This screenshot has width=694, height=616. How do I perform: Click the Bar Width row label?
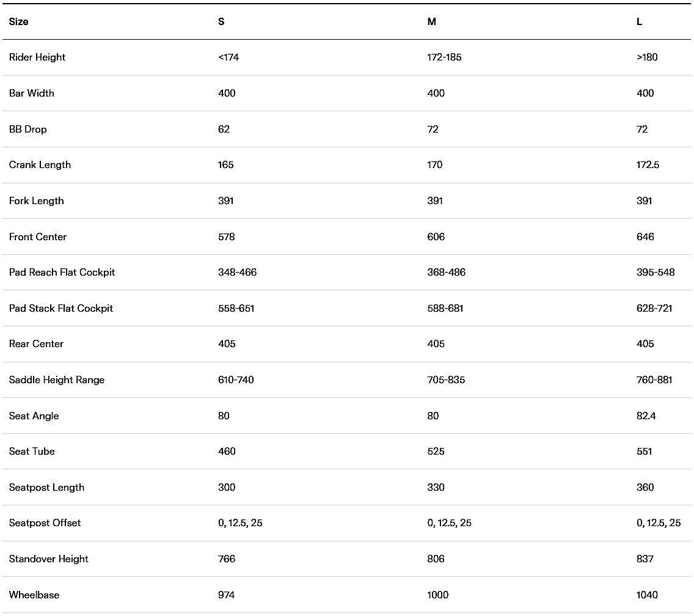pos(32,94)
